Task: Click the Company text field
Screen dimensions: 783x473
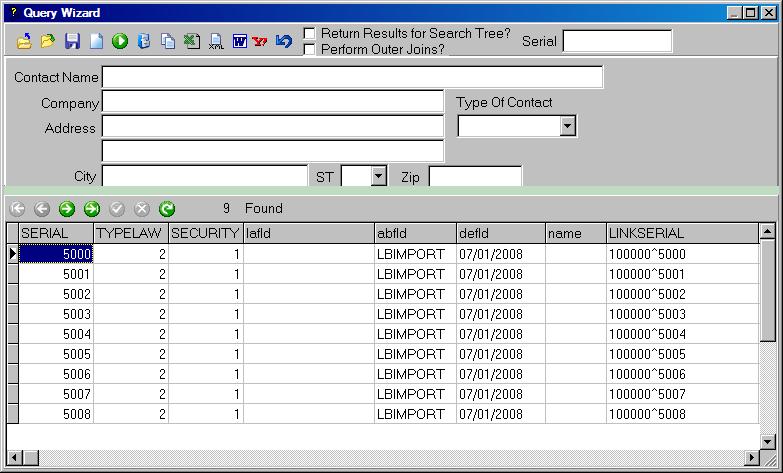Action: coord(273,101)
